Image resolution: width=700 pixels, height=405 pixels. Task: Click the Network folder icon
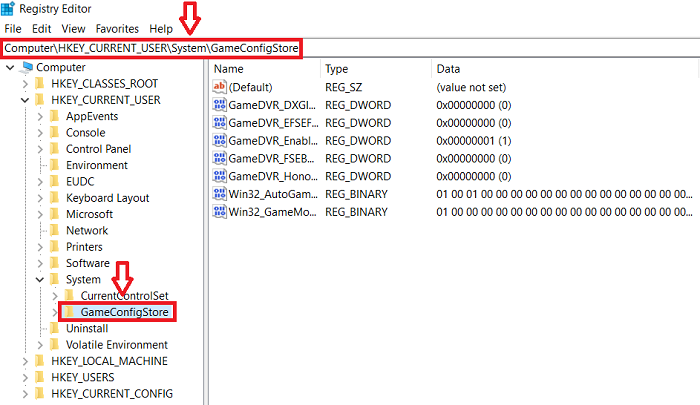point(54,230)
